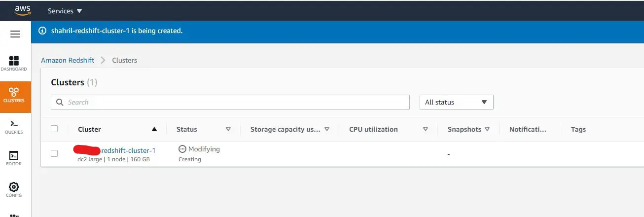Screen dimensions: 644x217
Task: Check the select-all clusters checkbox
Action: 54,129
